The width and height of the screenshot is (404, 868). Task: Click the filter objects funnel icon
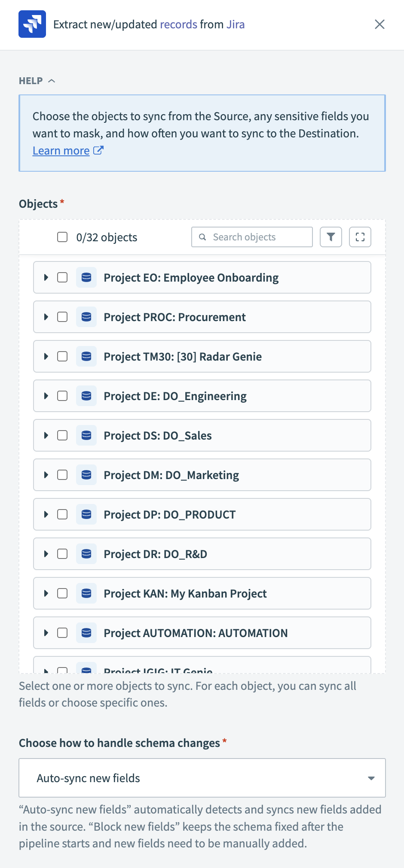pyautogui.click(x=331, y=237)
